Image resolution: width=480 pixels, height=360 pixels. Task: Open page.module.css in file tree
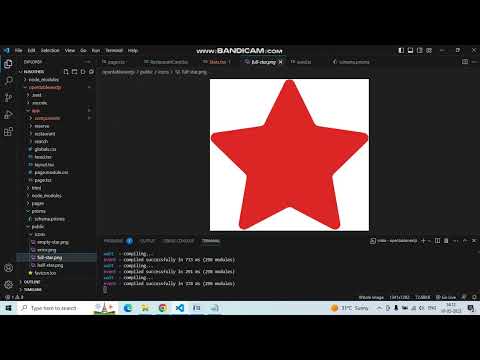pyautogui.click(x=51, y=172)
